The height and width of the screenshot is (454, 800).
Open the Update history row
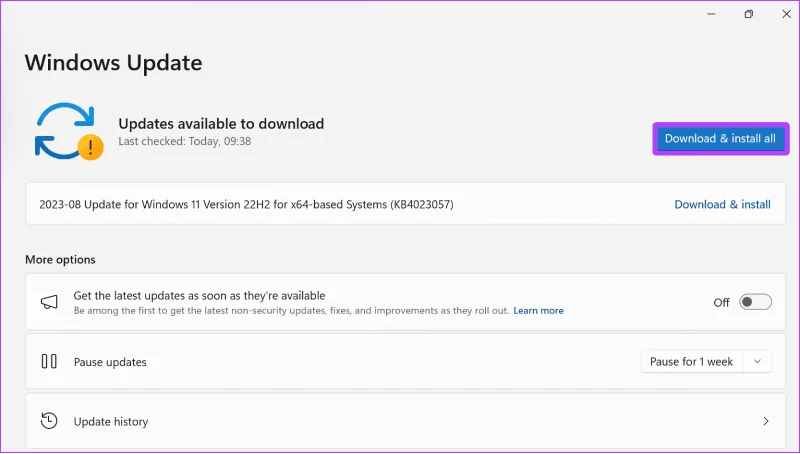point(405,421)
